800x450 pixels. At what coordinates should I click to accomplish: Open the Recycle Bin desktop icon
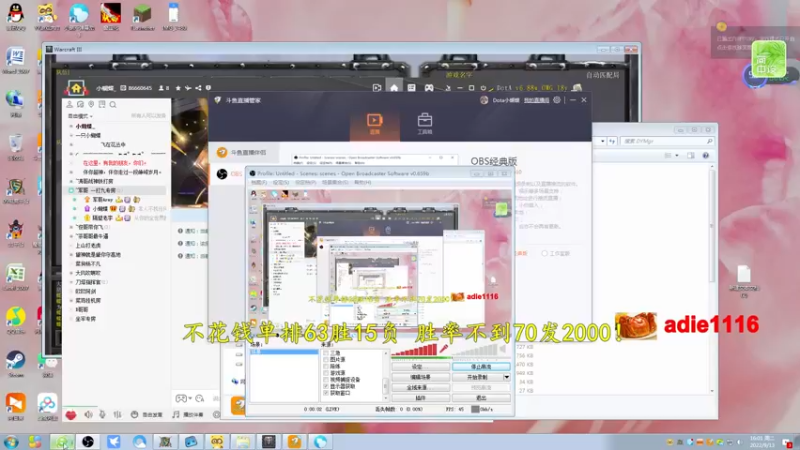coord(16,147)
